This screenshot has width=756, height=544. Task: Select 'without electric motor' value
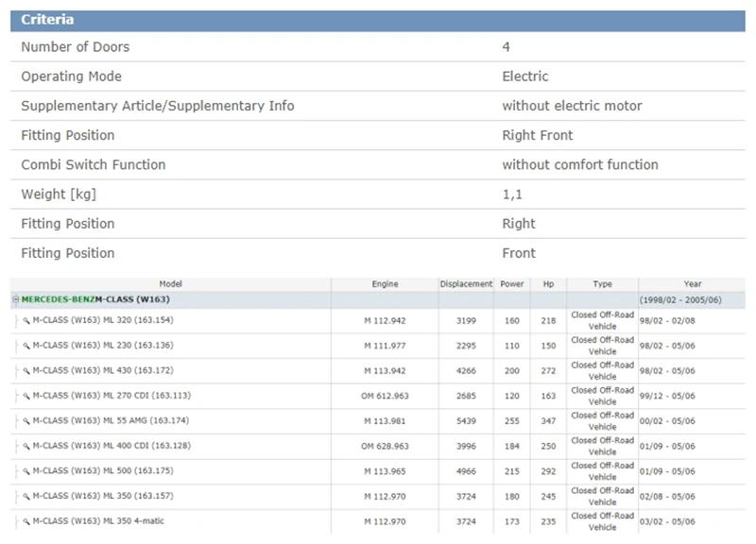pyautogui.click(x=572, y=106)
